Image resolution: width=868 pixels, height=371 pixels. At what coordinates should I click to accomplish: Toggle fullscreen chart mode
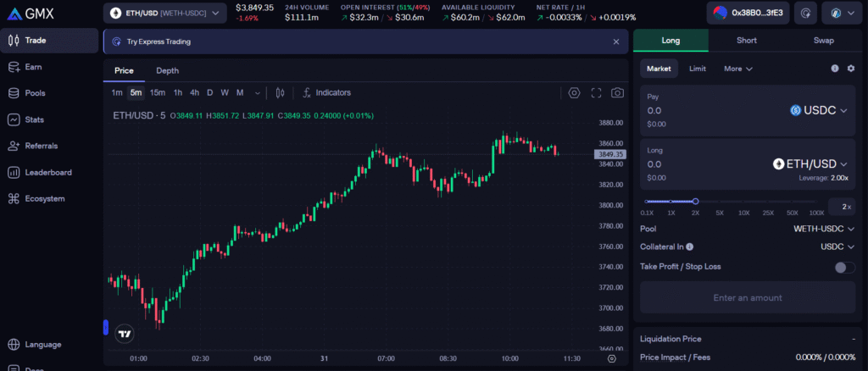(596, 93)
